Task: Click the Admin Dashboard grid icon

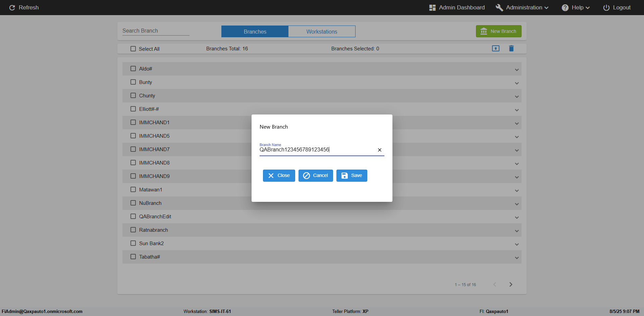Action: pyautogui.click(x=432, y=7)
